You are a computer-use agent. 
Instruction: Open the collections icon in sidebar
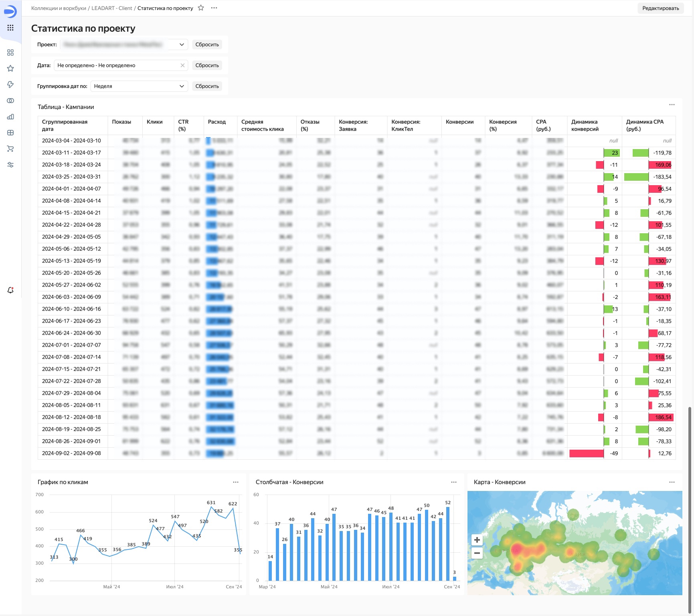pos(10,53)
